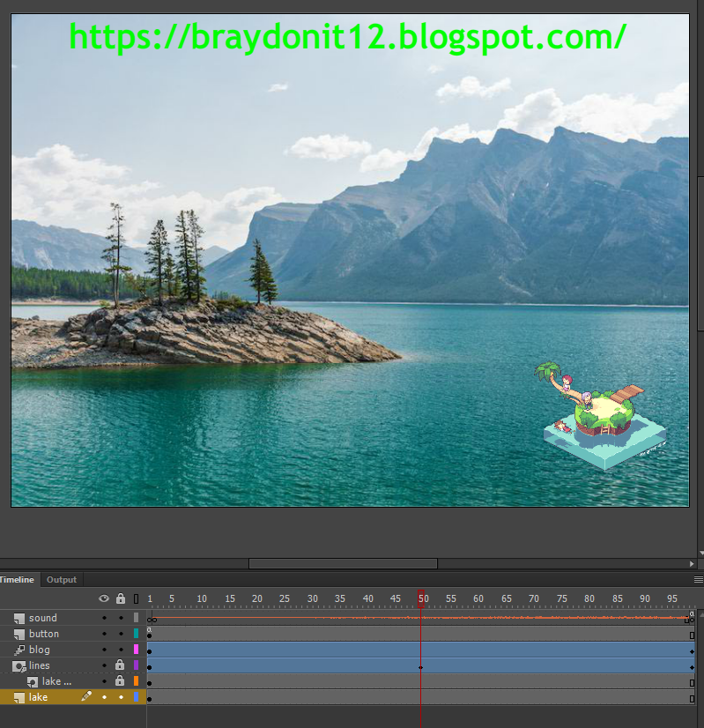The image size is (704, 728).
Task: Click the mask icon of the lines layer
Action: point(19,666)
